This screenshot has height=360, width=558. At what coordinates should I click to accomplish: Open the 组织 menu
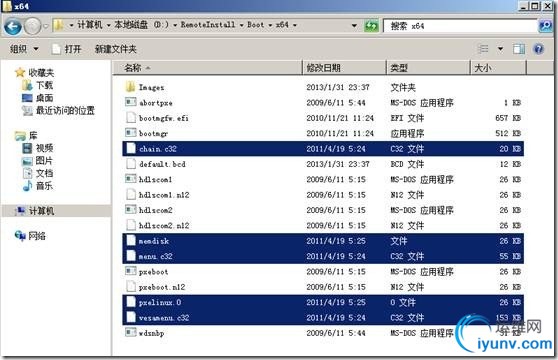tap(24, 49)
